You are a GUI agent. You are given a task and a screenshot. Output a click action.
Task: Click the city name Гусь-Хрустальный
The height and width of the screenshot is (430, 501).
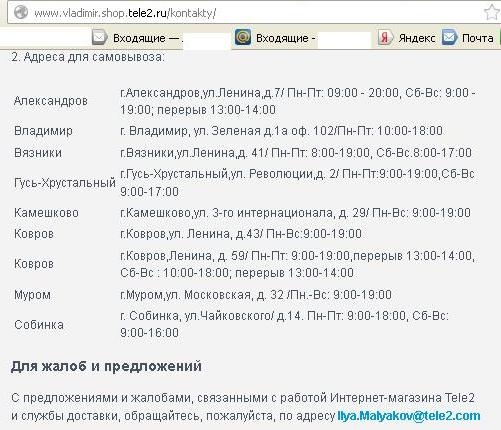pos(65,183)
